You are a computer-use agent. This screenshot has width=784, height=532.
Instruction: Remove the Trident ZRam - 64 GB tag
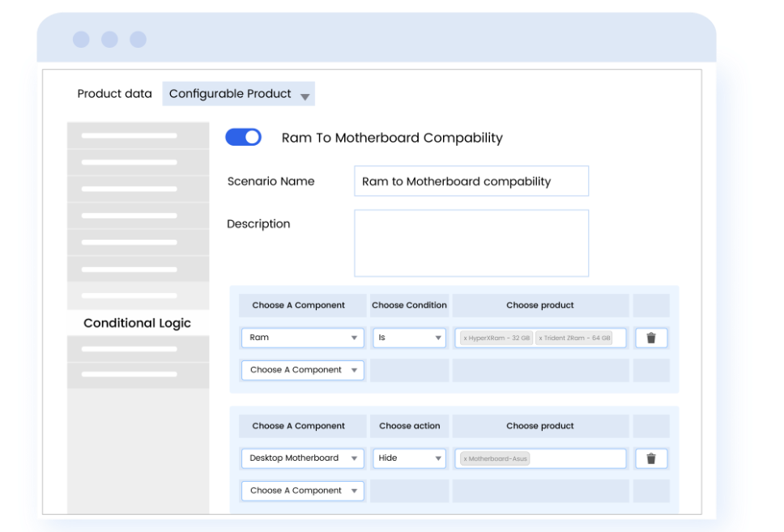pyautogui.click(x=541, y=338)
